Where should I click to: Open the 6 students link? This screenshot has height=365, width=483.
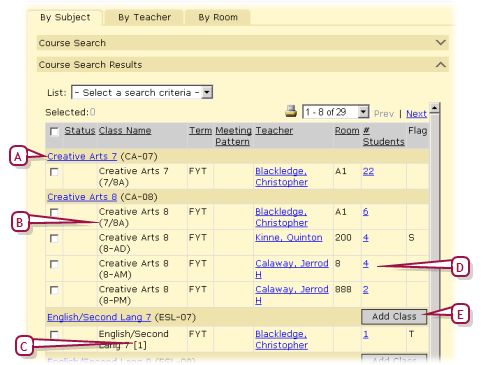[366, 212]
